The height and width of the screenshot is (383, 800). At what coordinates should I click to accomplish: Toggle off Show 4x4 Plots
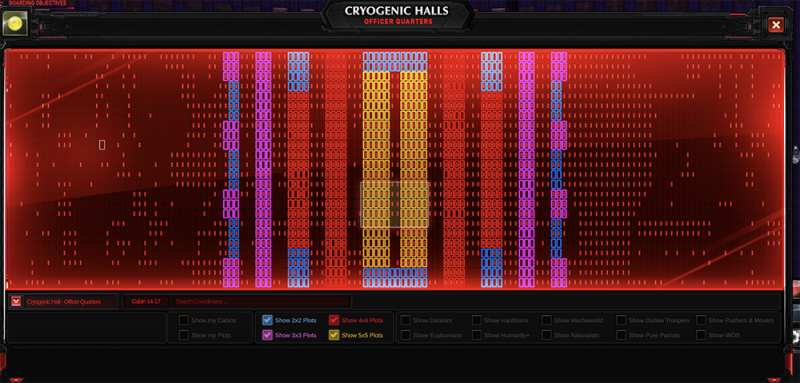point(334,320)
